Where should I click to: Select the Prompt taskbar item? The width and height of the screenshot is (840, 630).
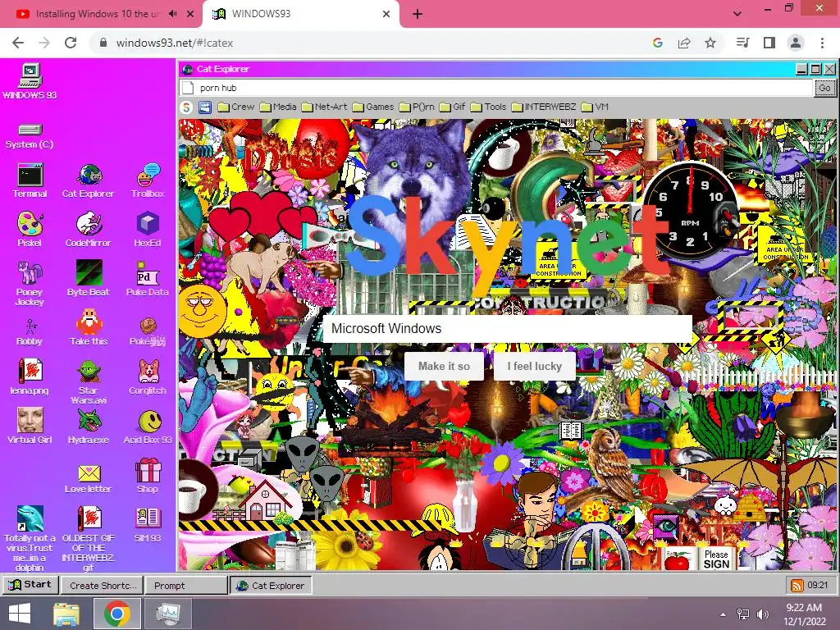pyautogui.click(x=186, y=586)
